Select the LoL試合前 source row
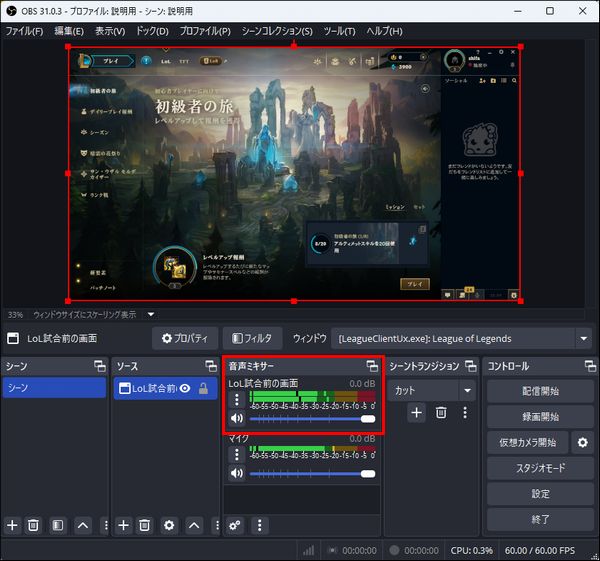Viewport: 600px width, 561px height. 165,388
